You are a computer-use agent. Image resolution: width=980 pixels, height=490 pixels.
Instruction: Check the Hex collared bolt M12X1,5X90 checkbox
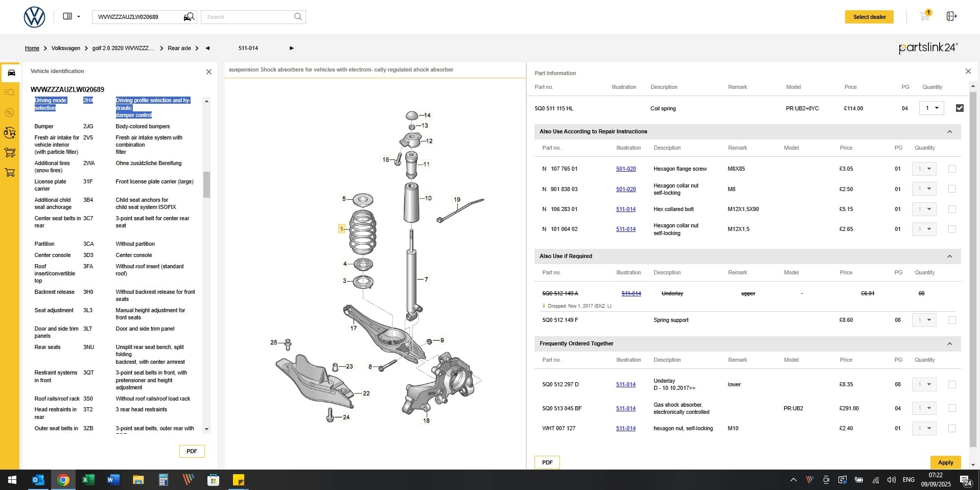[952, 209]
